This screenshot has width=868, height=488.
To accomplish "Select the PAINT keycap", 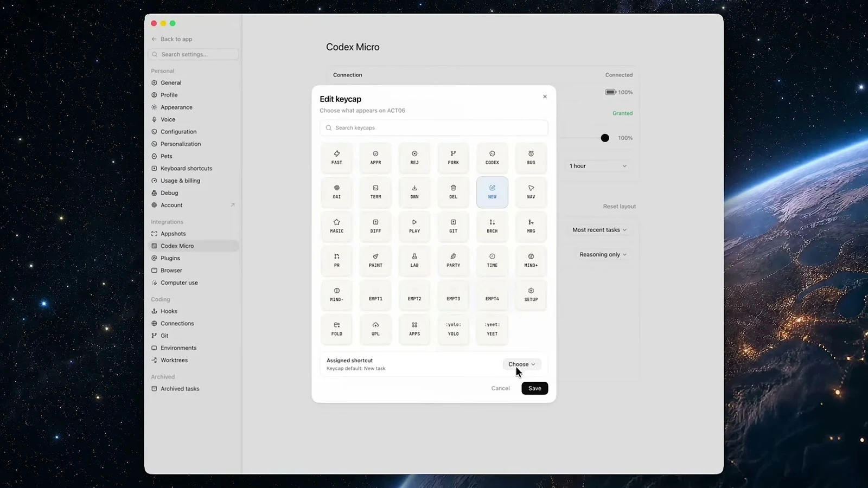I will click(x=375, y=260).
